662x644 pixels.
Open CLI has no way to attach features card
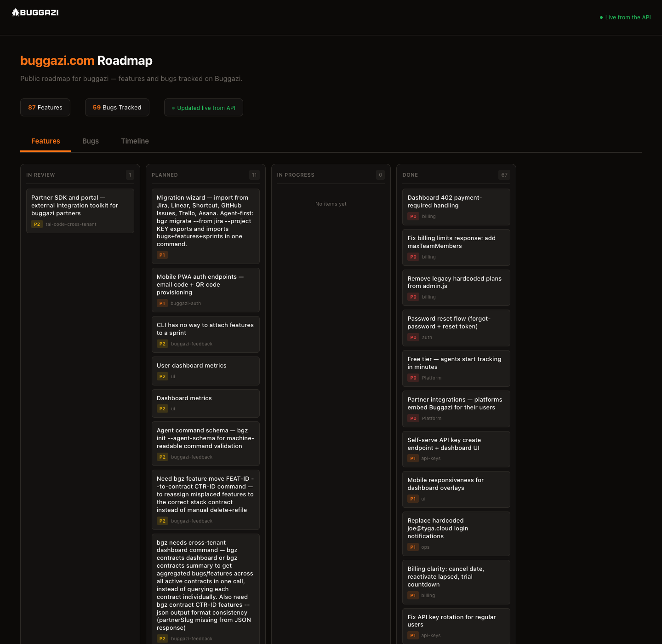205,334
